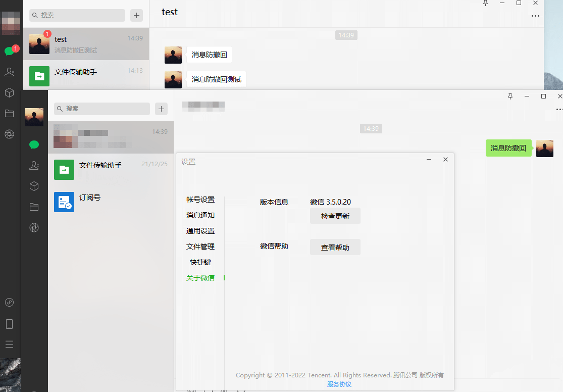Image resolution: width=563 pixels, height=392 pixels.
Task: Click the 查看帮助 button
Action: pos(335,247)
